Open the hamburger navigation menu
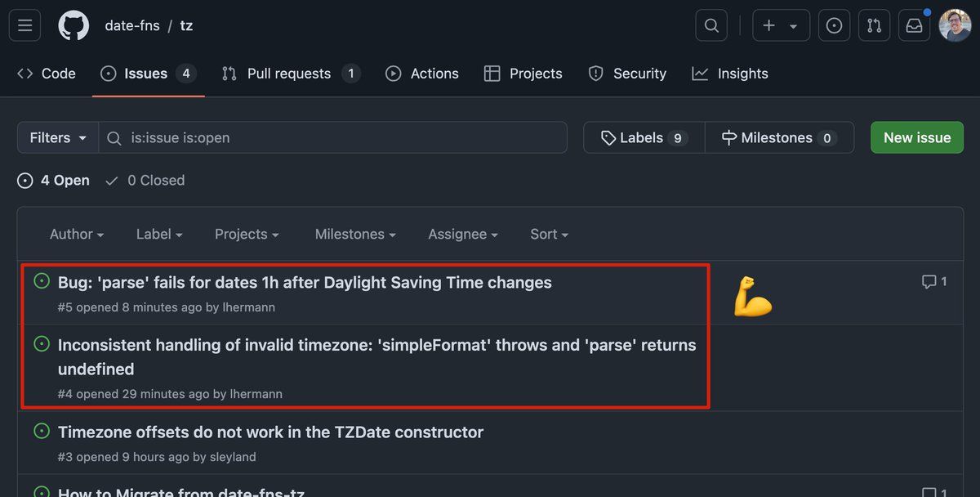Screen dimensions: 980x497 [x=24, y=25]
